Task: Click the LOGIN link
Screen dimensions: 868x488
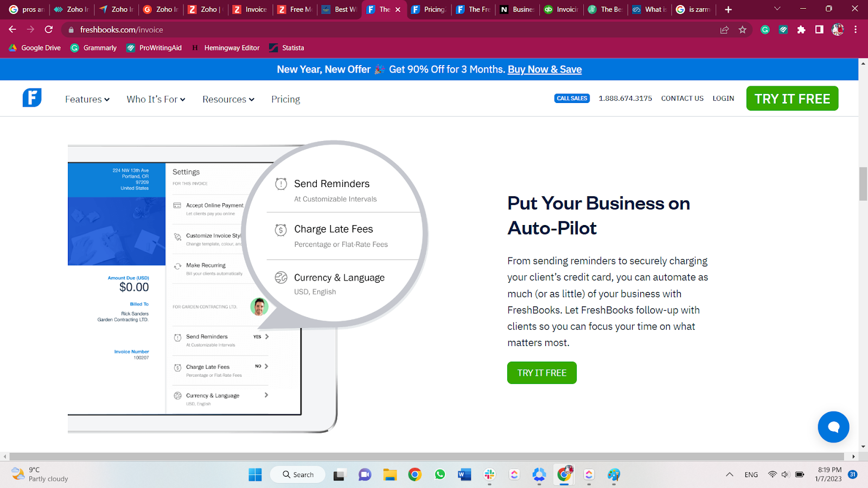Action: 723,99
